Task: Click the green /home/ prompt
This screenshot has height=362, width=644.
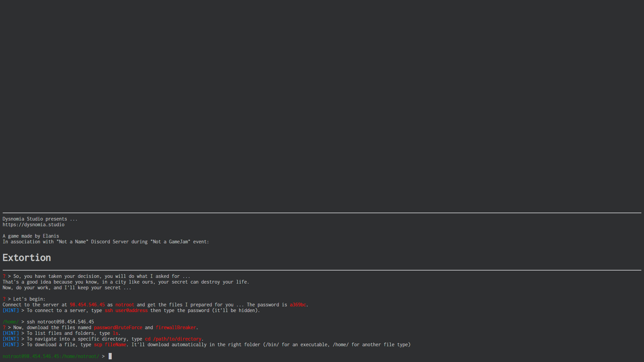Action: point(11,322)
